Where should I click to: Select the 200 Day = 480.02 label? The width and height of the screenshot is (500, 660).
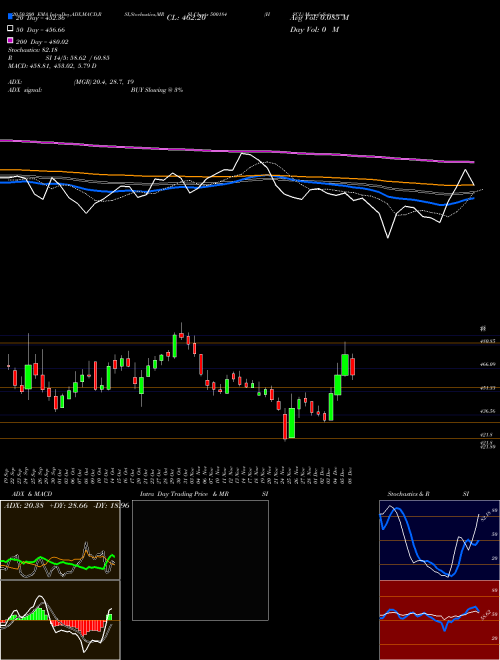[42, 42]
